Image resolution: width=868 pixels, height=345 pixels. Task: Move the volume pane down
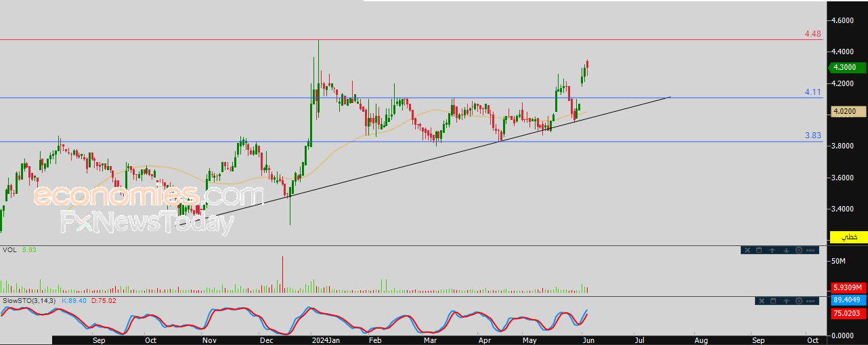(x=786, y=250)
